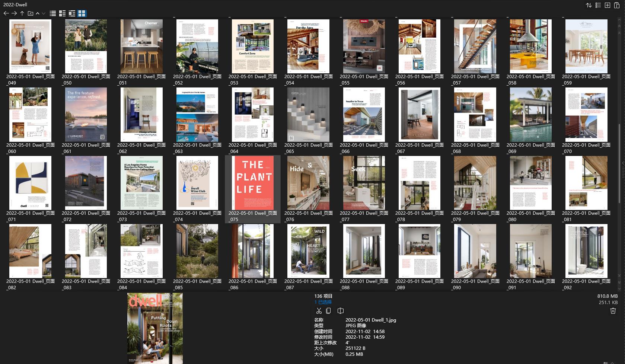Go up one directory level
Viewport: 625px width, 364px height.
22,13
